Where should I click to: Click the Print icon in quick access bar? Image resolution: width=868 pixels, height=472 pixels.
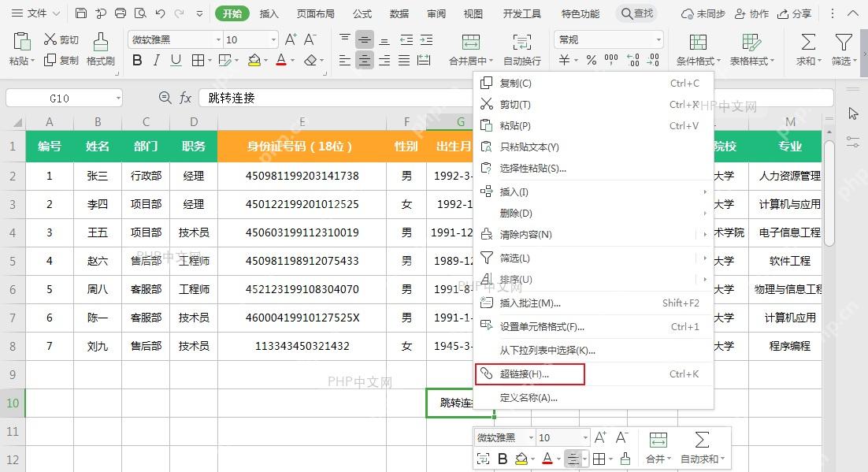tap(121, 13)
